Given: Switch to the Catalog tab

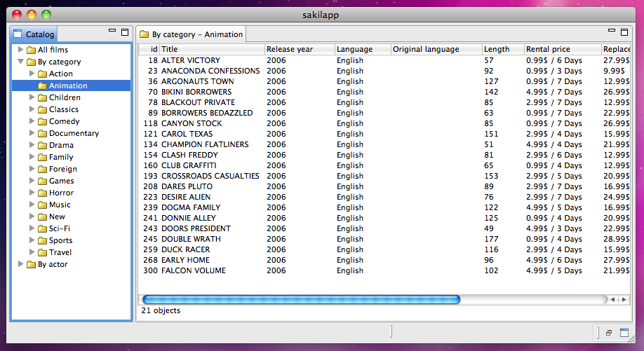Looking at the screenshot, I should [x=34, y=34].
